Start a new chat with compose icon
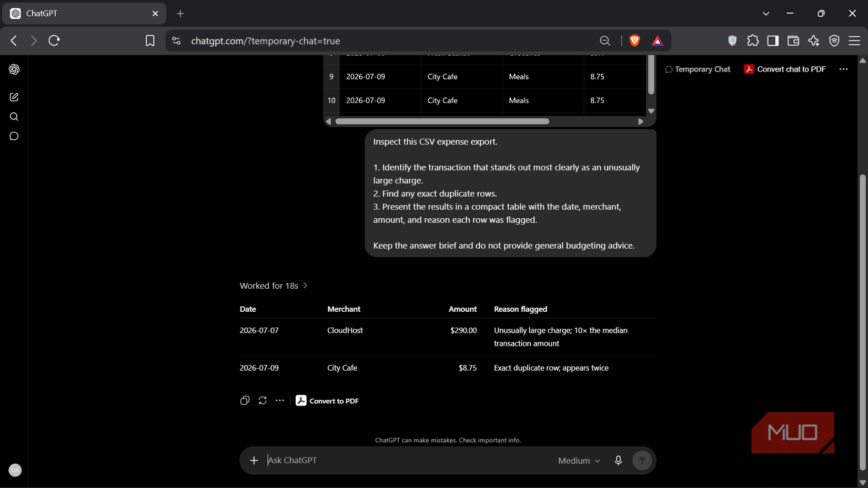This screenshot has height=488, width=868. [14, 97]
